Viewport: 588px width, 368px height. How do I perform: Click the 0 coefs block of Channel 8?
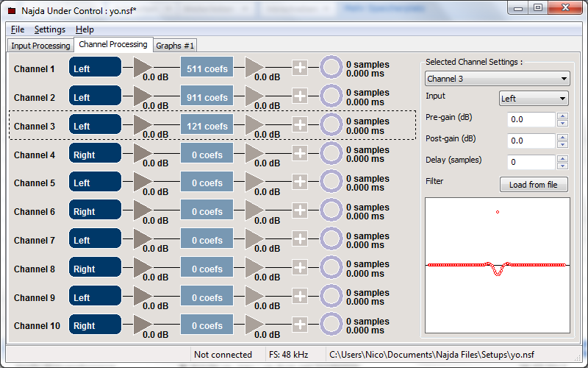point(207,269)
